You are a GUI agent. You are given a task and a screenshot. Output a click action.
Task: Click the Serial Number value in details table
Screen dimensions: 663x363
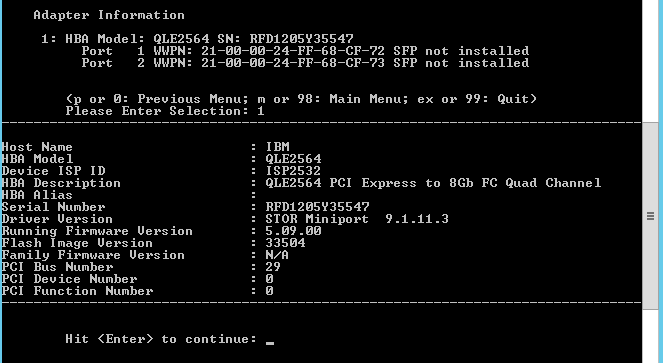(317, 207)
